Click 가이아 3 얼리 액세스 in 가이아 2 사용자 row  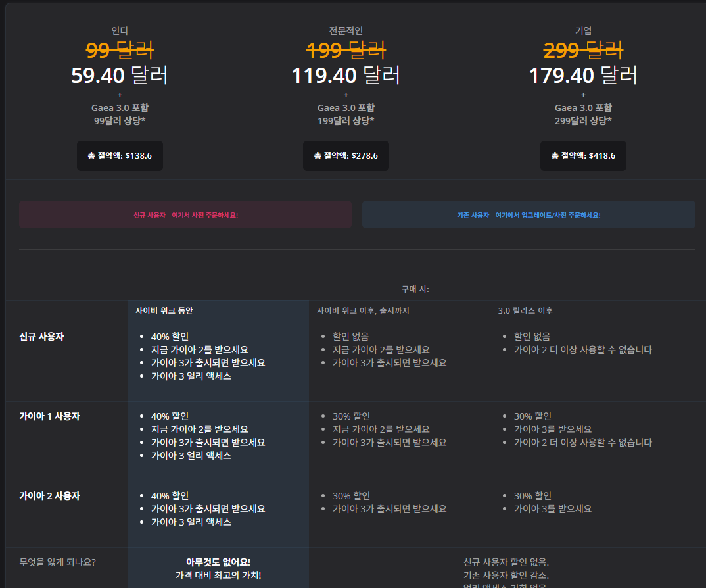coord(191,522)
